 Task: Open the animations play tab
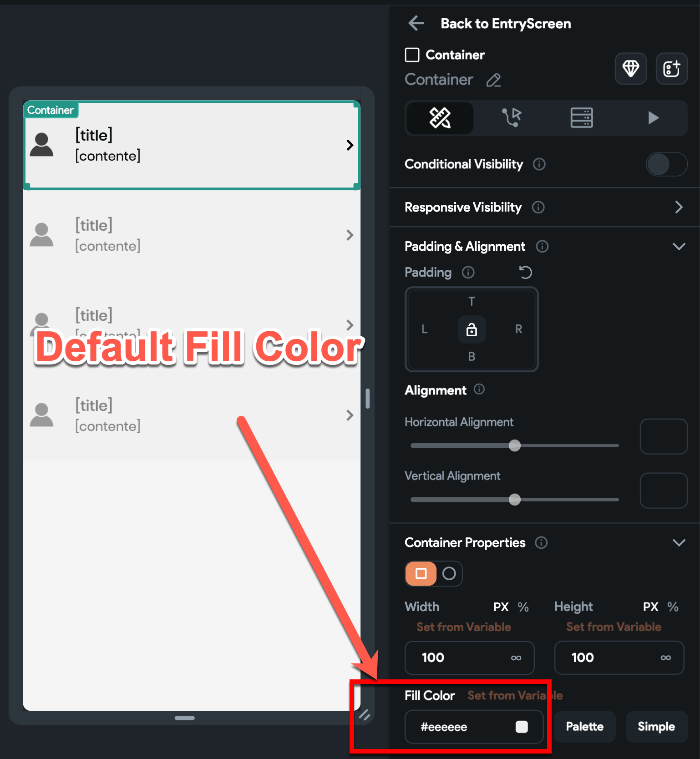[x=653, y=118]
